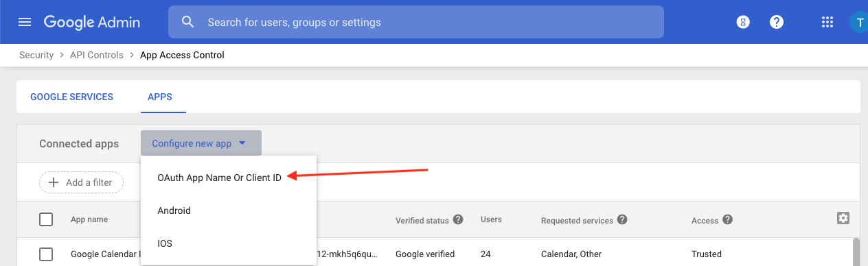868x266 pixels.
Task: Open the hourglass tasks icon
Action: pyautogui.click(x=742, y=22)
